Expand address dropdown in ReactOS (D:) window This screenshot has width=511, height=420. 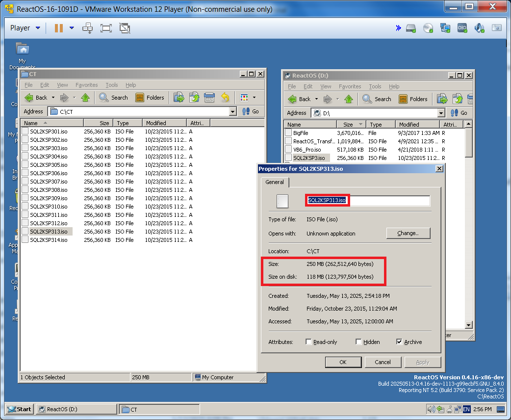pyautogui.click(x=441, y=113)
